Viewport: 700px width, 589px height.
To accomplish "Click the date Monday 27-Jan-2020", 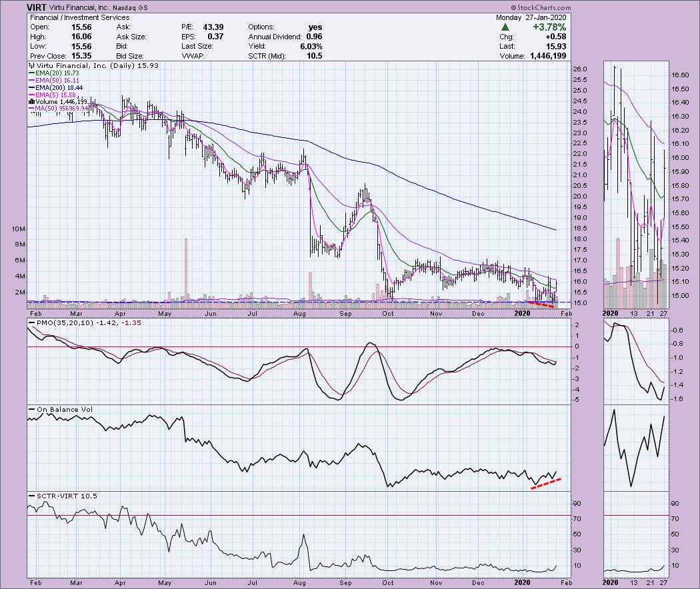I will [531, 17].
